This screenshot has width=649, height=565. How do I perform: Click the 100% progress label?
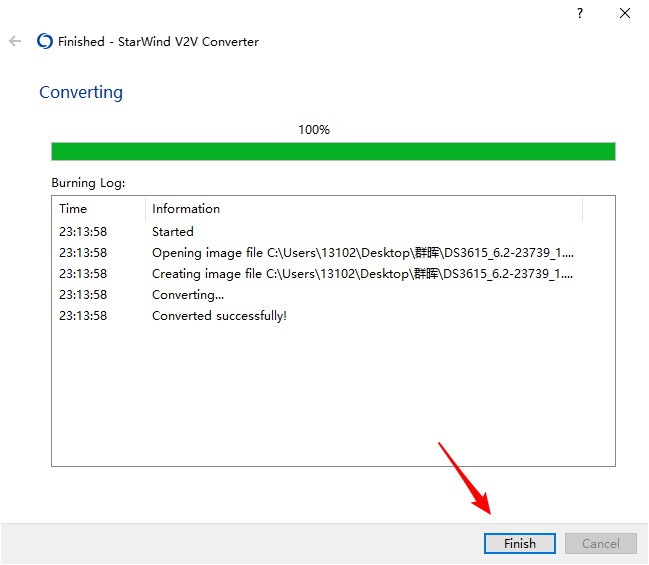tap(314, 130)
